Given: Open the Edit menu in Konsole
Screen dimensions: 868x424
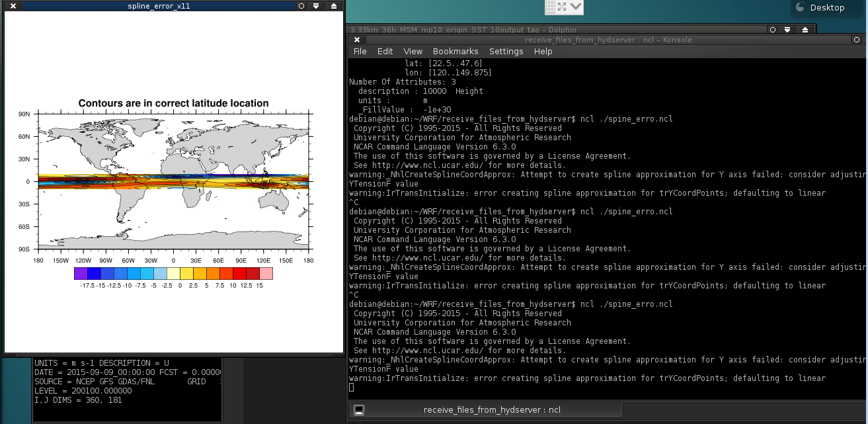Looking at the screenshot, I should [385, 52].
